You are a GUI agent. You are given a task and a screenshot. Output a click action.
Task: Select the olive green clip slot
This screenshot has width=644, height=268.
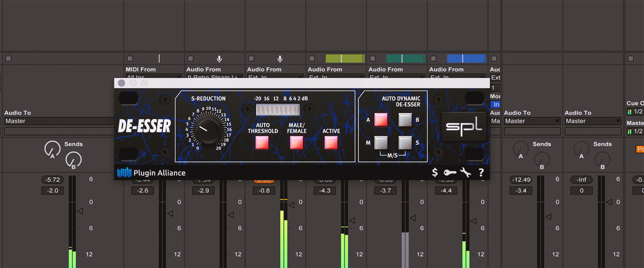pyautogui.click(x=345, y=58)
